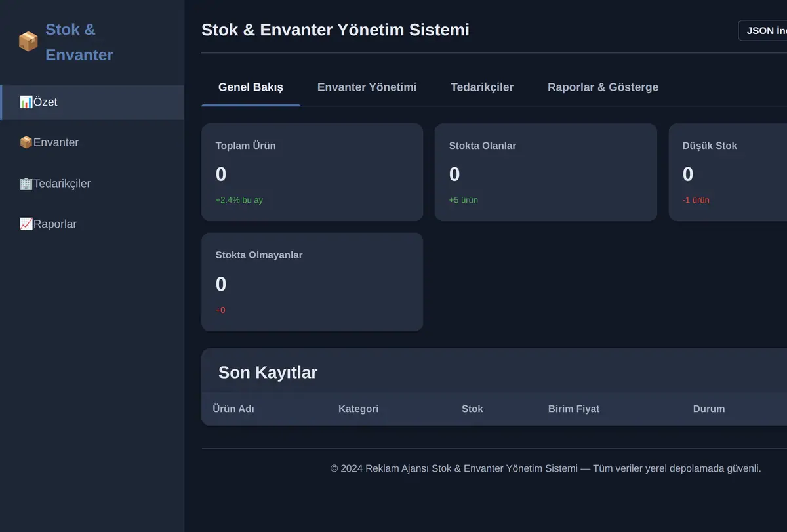787x532 pixels.
Task: Select the Stokta Olmayanlar stat card
Action: coord(312,282)
